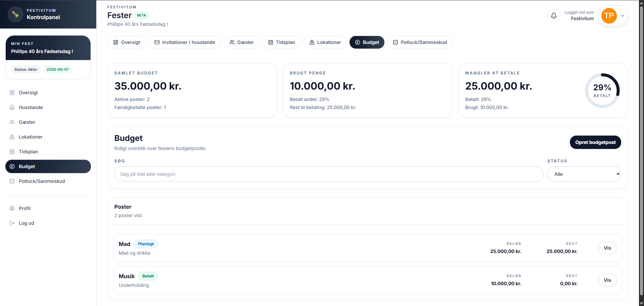Click the 29% betalt progress ring
Screen dimensions: 644x306
tap(602, 91)
